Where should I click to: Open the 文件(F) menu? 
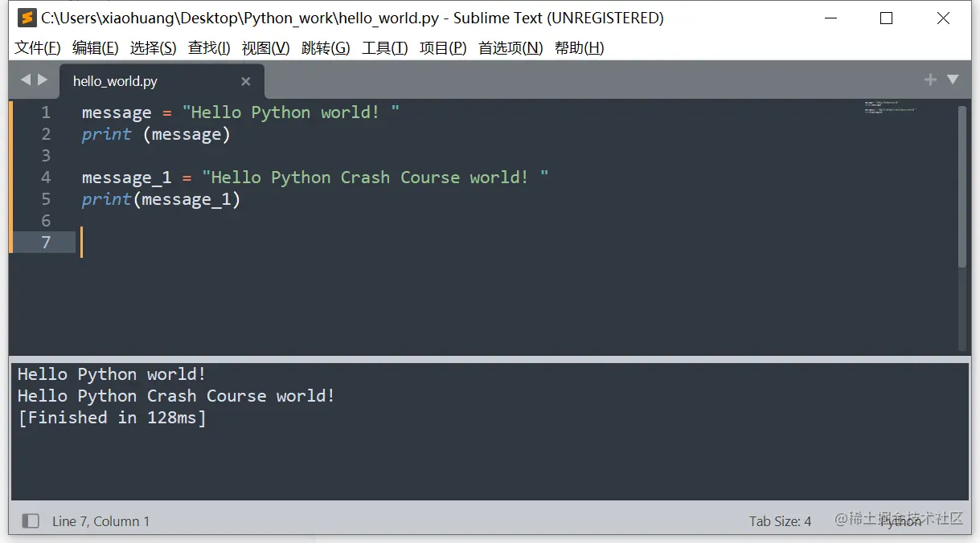click(x=38, y=48)
